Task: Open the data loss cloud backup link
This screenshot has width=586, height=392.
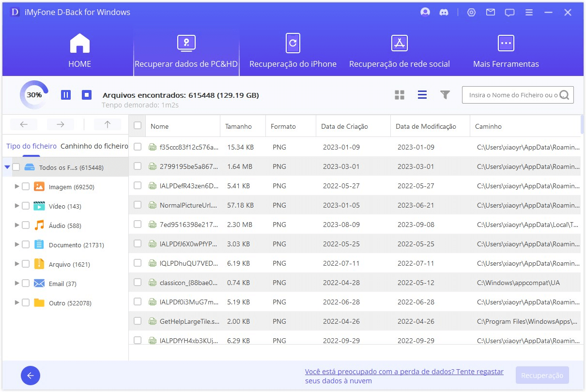Action: (x=404, y=376)
